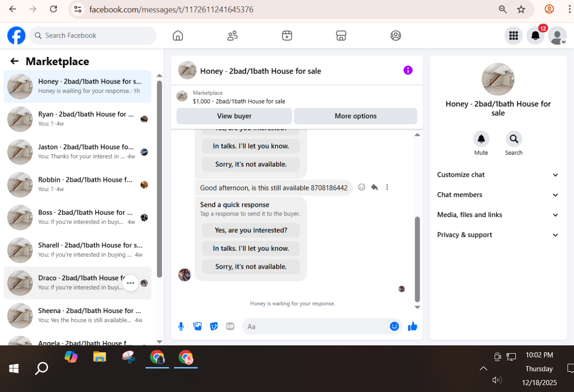Viewport: 574px width, 392px height.
Task: Open the Marketplace storefront icon
Action: click(x=341, y=36)
